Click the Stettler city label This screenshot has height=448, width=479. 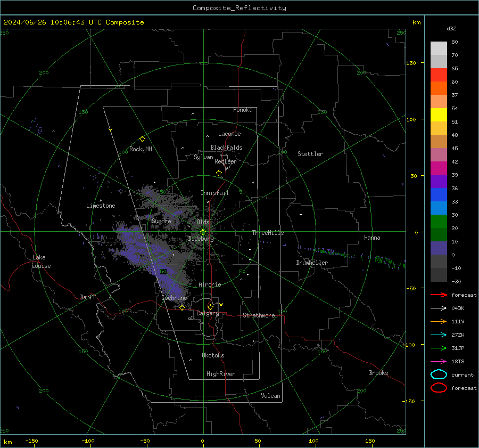click(310, 154)
